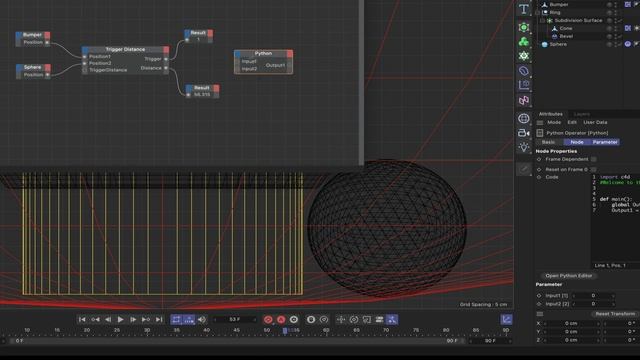The height and width of the screenshot is (360, 640).
Task: Go to start of timeline
Action: pos(82,320)
